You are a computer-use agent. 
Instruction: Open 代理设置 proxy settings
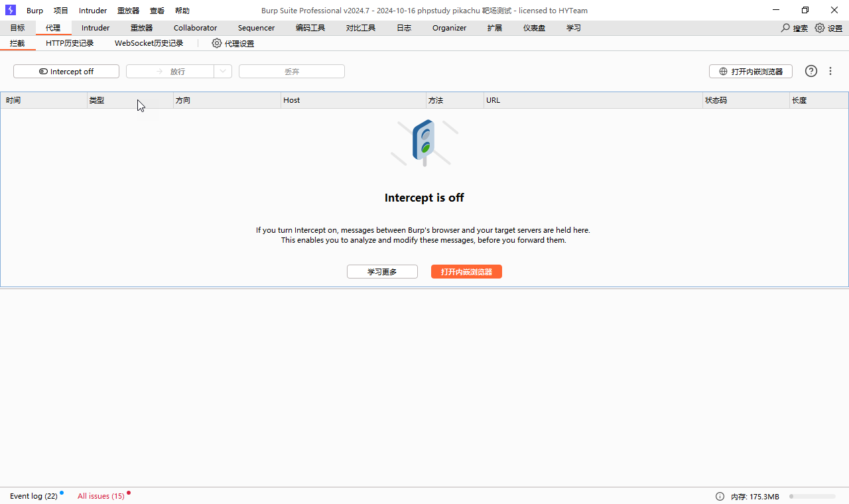click(233, 43)
